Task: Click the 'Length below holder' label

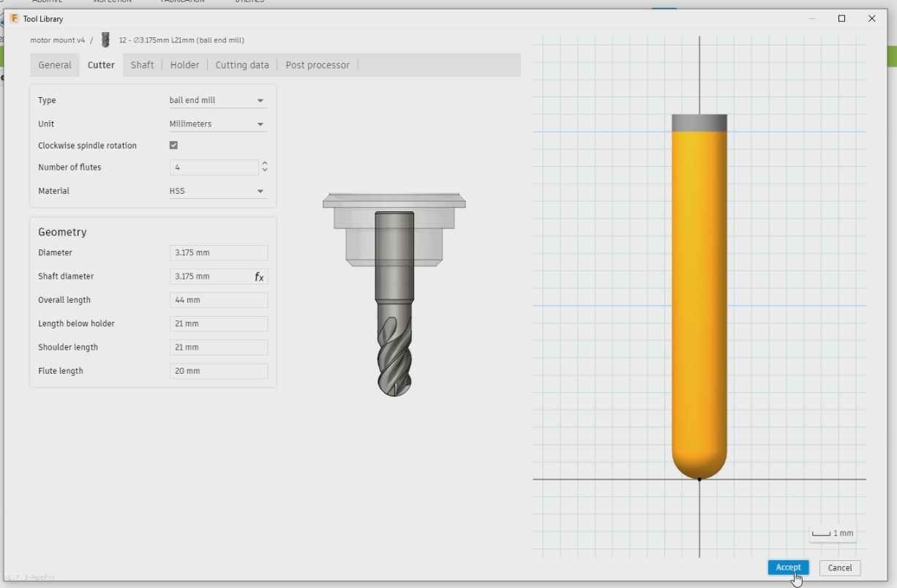Action: tap(76, 323)
